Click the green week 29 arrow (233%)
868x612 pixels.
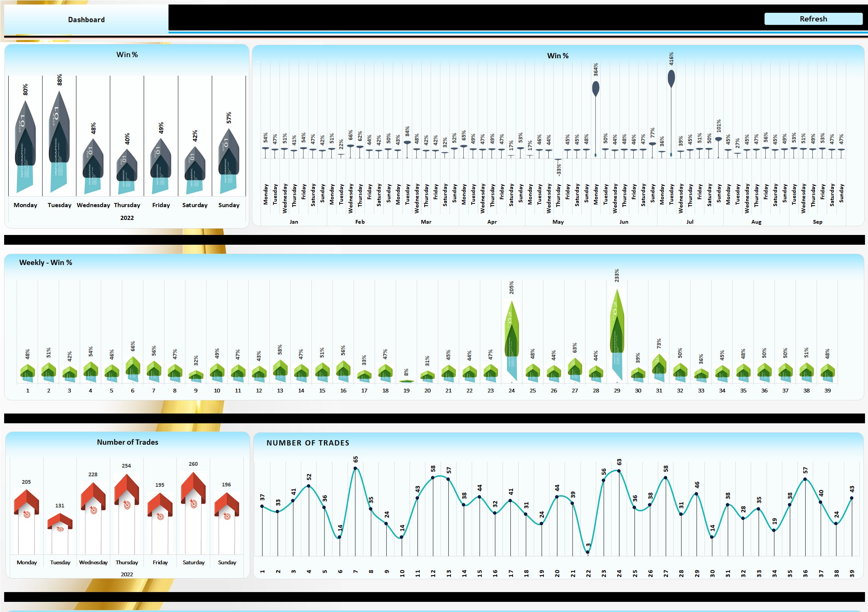pos(617,334)
